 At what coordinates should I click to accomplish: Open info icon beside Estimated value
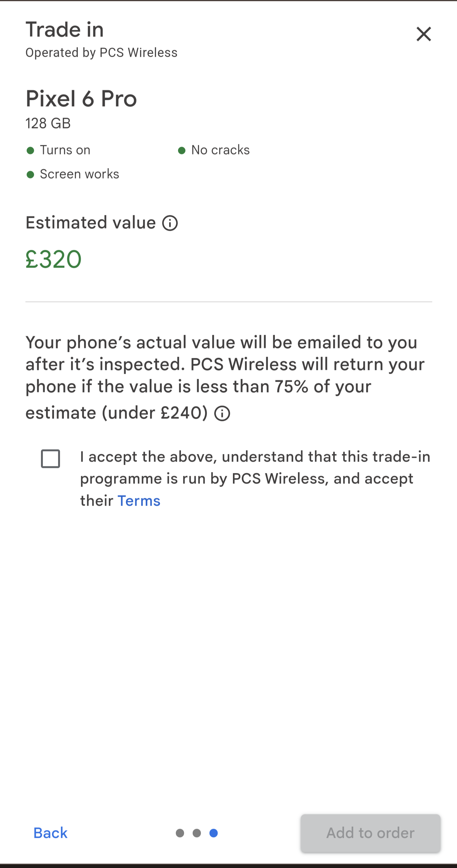pyautogui.click(x=170, y=223)
